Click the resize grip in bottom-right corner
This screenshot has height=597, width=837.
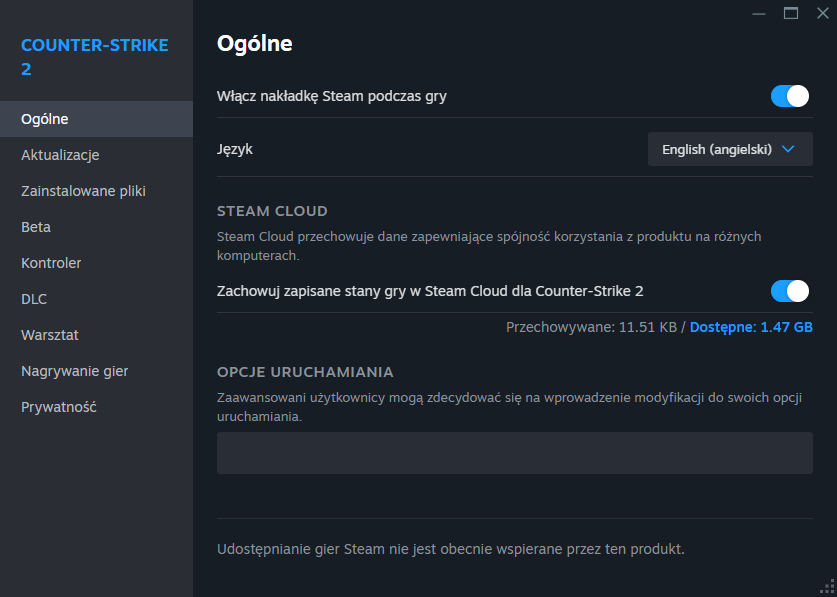pyautogui.click(x=826, y=588)
